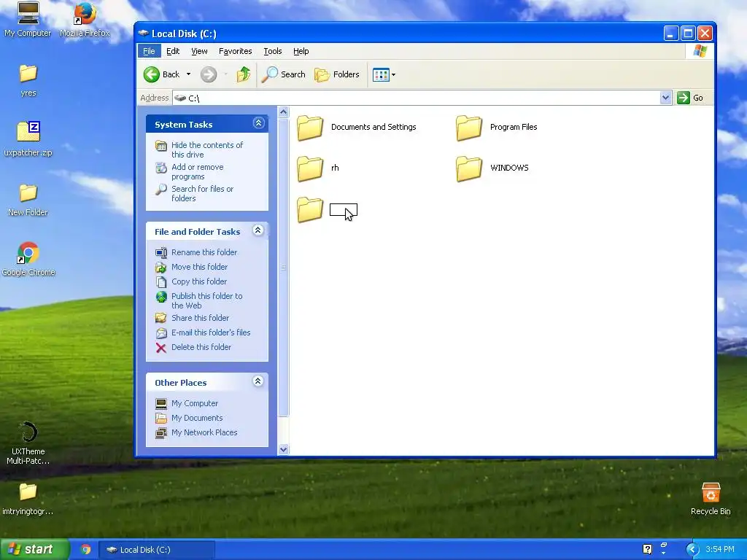Click Hide the contents of this drive
This screenshot has height=560, width=747.
pyautogui.click(x=207, y=149)
